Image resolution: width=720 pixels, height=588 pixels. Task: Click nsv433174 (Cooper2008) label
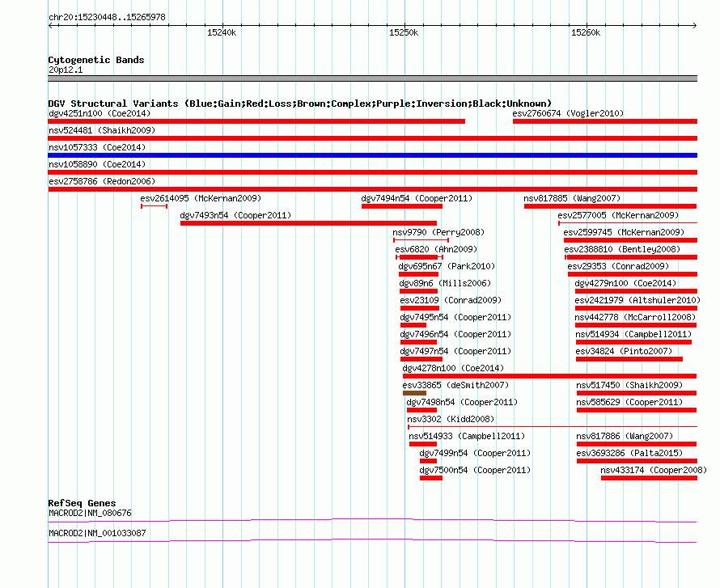[654, 470]
